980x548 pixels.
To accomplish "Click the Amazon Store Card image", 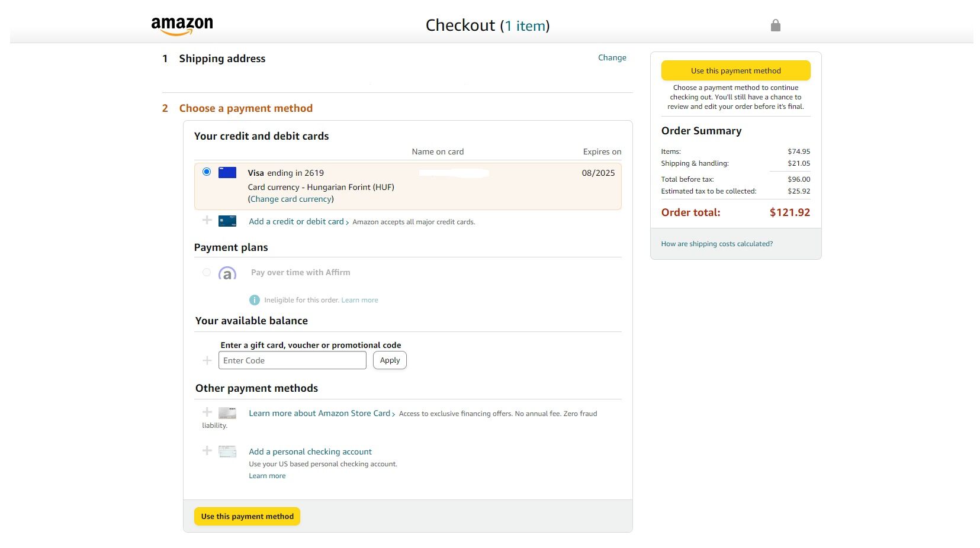I will point(227,413).
